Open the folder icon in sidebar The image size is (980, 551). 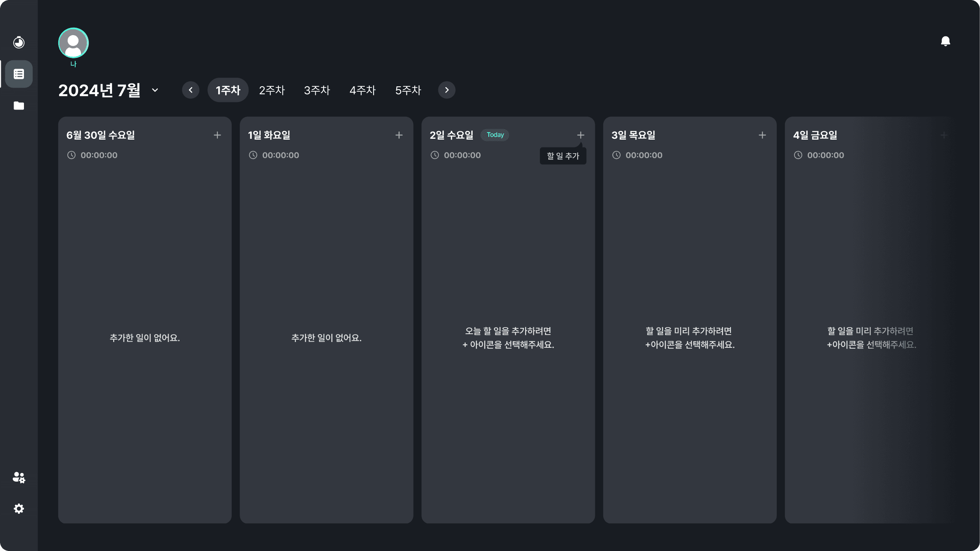point(19,106)
